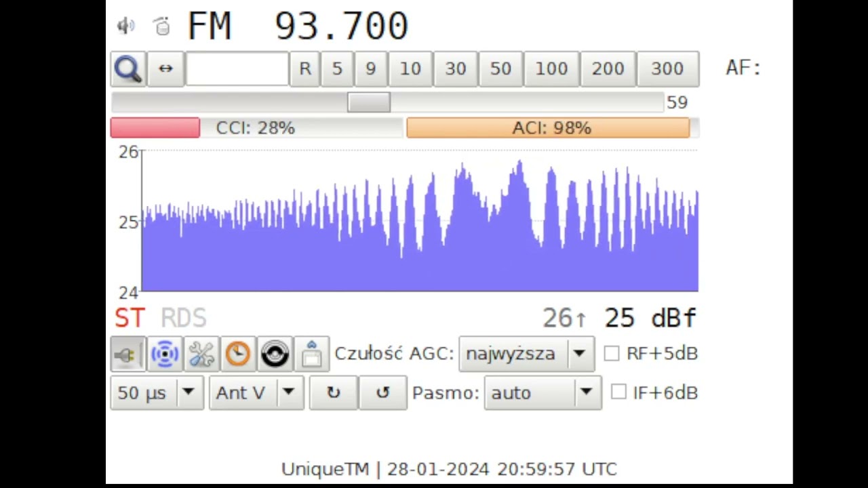
Task: Click the 9 step button
Action: (370, 68)
